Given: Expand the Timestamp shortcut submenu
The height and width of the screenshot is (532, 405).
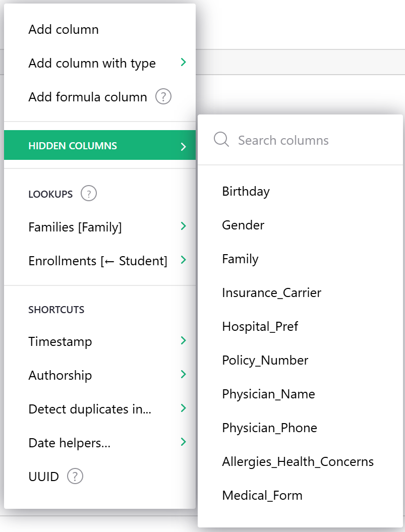Looking at the screenshot, I should click(x=183, y=341).
